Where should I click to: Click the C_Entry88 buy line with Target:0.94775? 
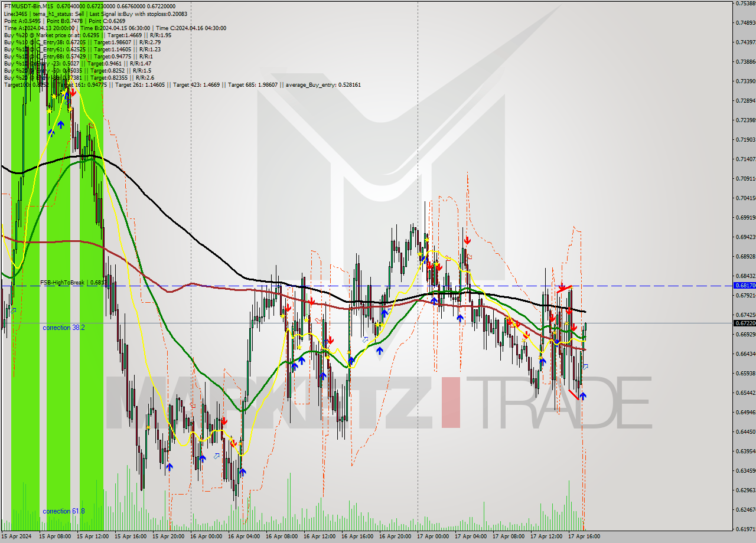point(78,56)
